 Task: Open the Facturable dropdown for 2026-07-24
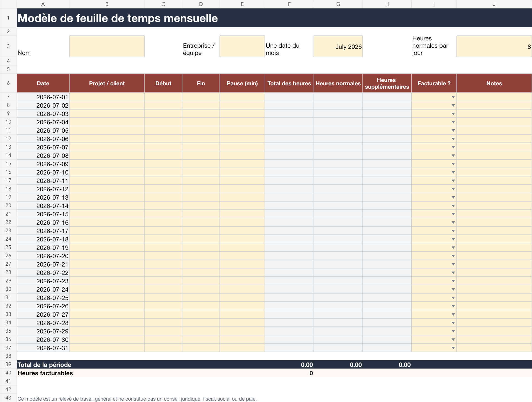click(453, 289)
